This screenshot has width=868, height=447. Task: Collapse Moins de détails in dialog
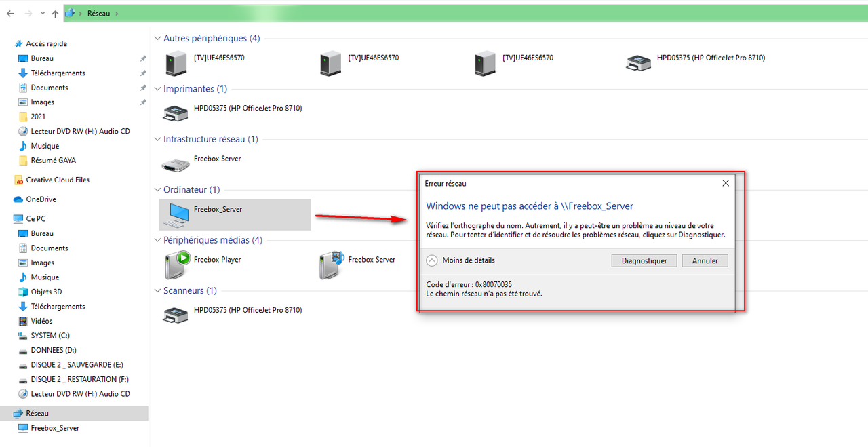[432, 260]
